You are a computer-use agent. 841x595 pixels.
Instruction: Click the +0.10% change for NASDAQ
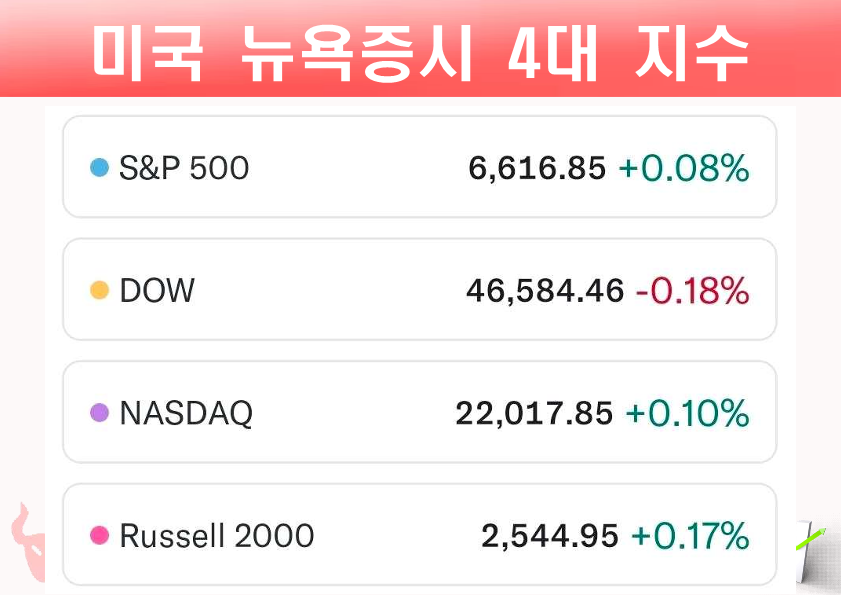(x=687, y=413)
